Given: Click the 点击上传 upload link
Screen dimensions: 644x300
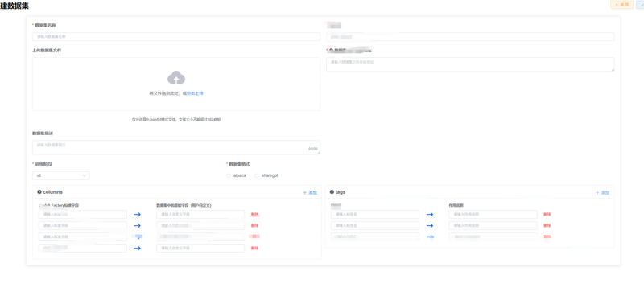Looking at the screenshot, I should (195, 93).
